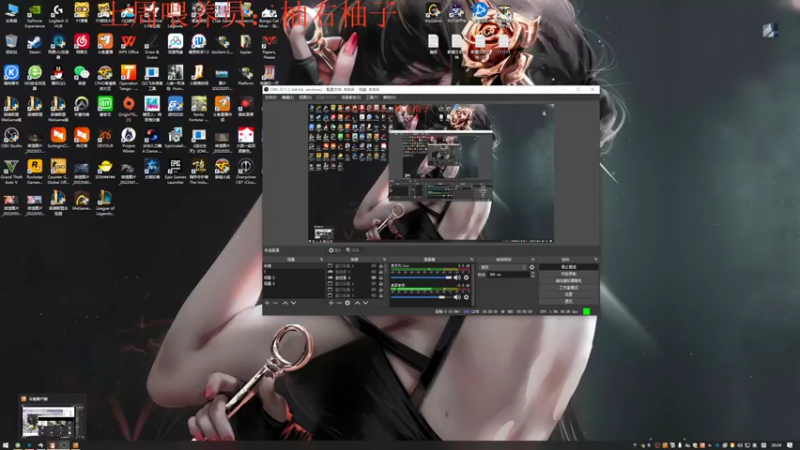Click the transition duration stepper arrows
The image size is (800, 450).
click(x=533, y=274)
